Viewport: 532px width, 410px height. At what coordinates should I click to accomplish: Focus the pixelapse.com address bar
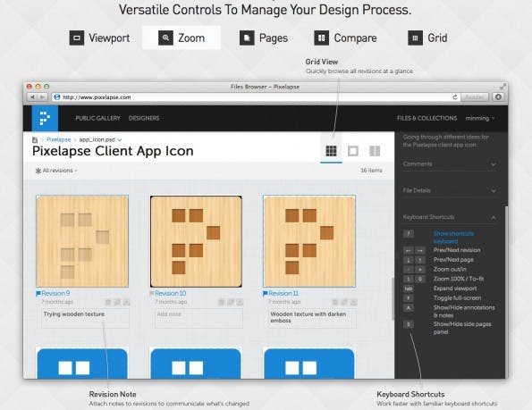(251, 97)
